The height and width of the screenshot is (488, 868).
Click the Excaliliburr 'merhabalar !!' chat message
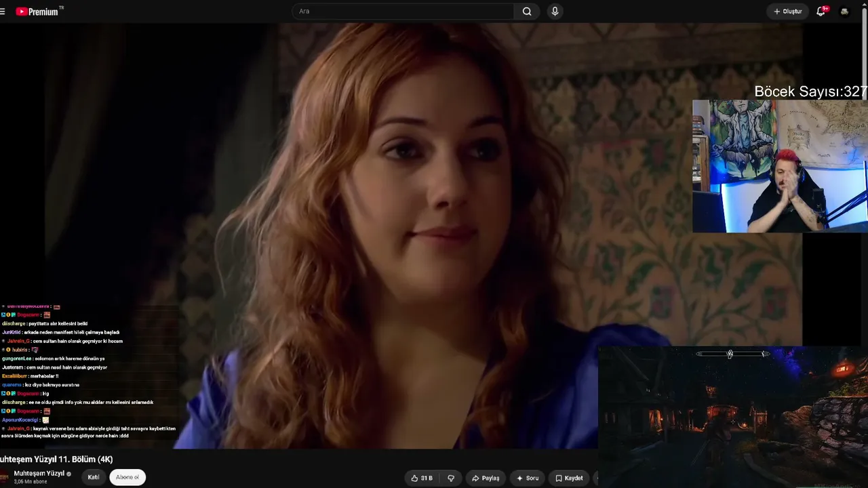(31, 376)
